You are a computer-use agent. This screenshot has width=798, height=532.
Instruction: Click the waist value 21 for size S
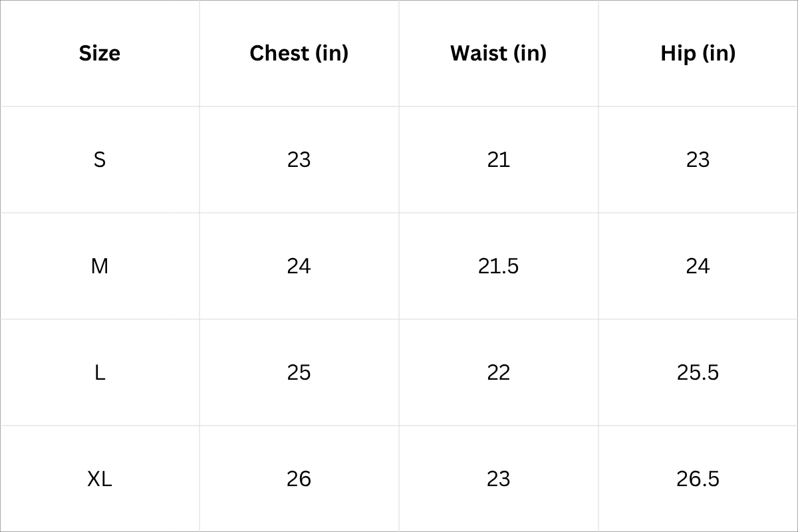(498, 160)
